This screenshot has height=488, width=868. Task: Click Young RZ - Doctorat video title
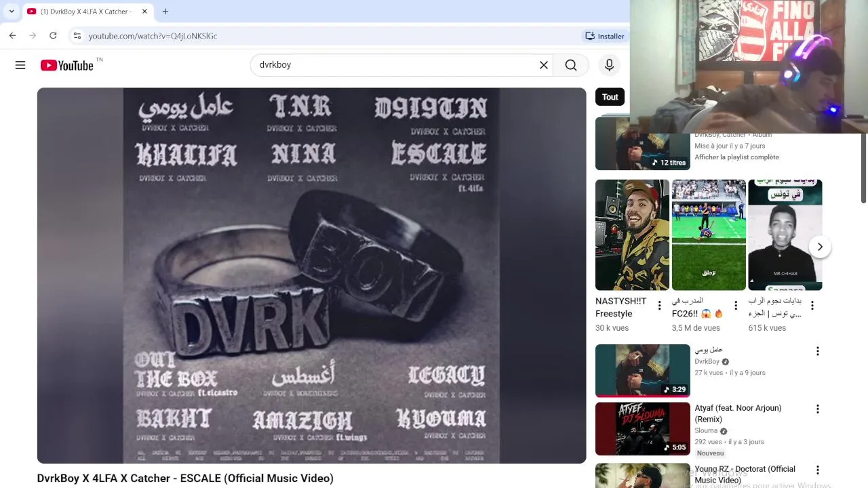pos(745,474)
